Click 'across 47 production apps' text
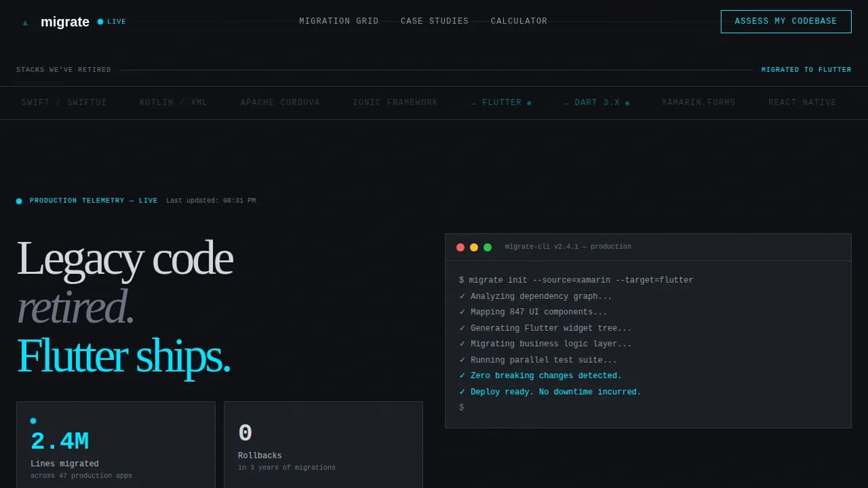The height and width of the screenshot is (488, 868). (x=81, y=476)
